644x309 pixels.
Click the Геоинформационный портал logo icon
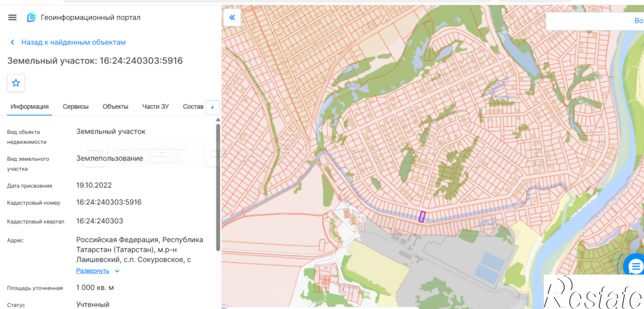click(x=32, y=17)
